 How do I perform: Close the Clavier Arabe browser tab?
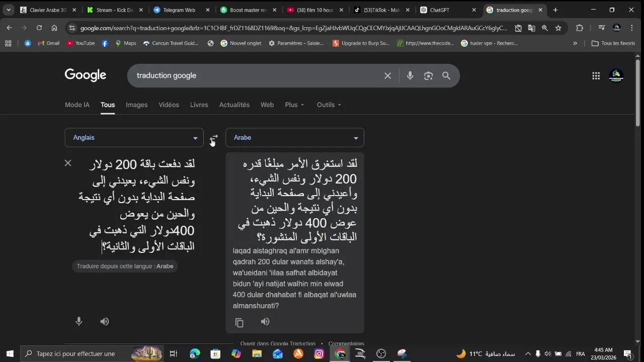(x=74, y=10)
